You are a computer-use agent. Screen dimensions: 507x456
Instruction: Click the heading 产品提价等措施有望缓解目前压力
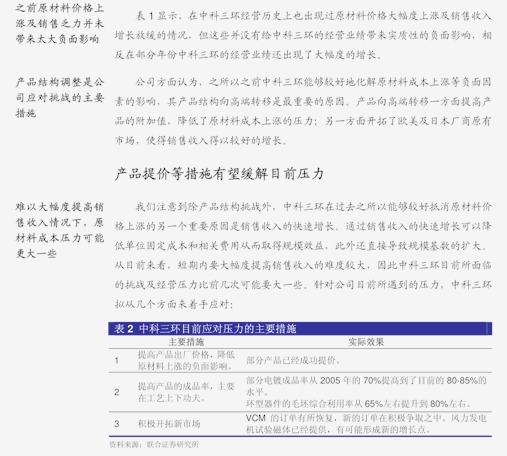[219, 174]
